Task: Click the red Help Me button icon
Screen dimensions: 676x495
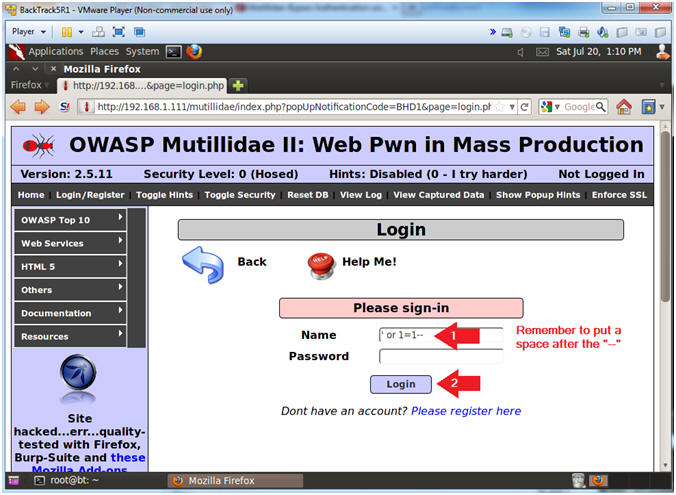Action: coord(321,266)
